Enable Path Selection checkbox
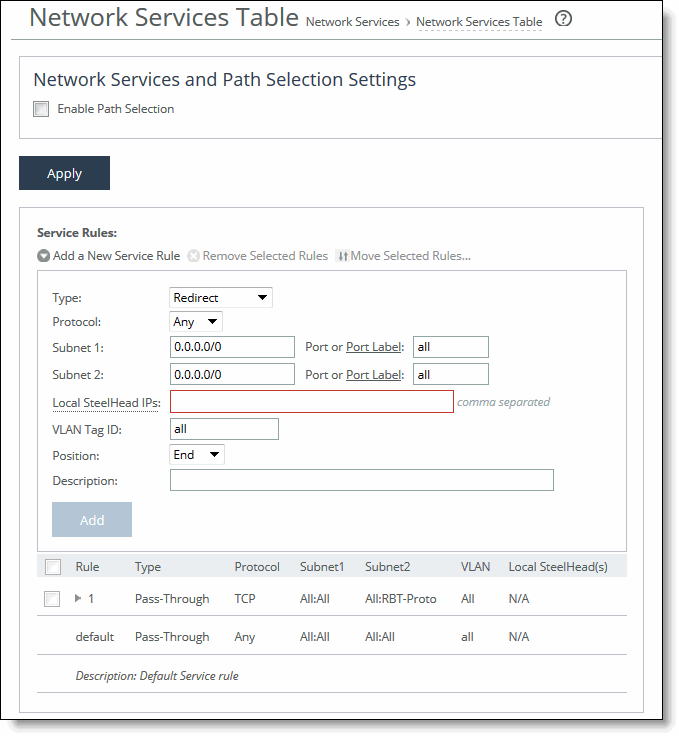Image resolution: width=679 pixels, height=736 pixels. [x=41, y=109]
